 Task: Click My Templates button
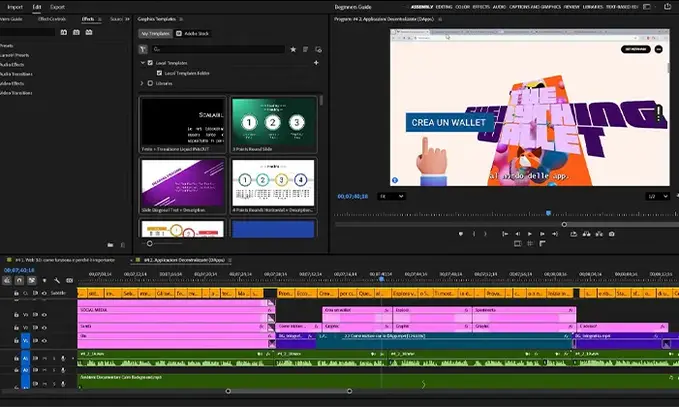155,33
